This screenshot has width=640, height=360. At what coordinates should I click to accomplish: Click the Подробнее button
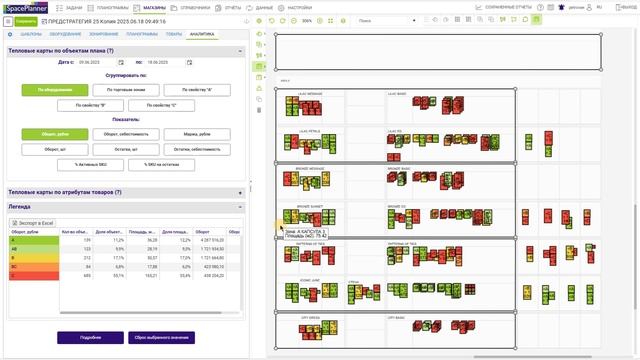(91, 338)
